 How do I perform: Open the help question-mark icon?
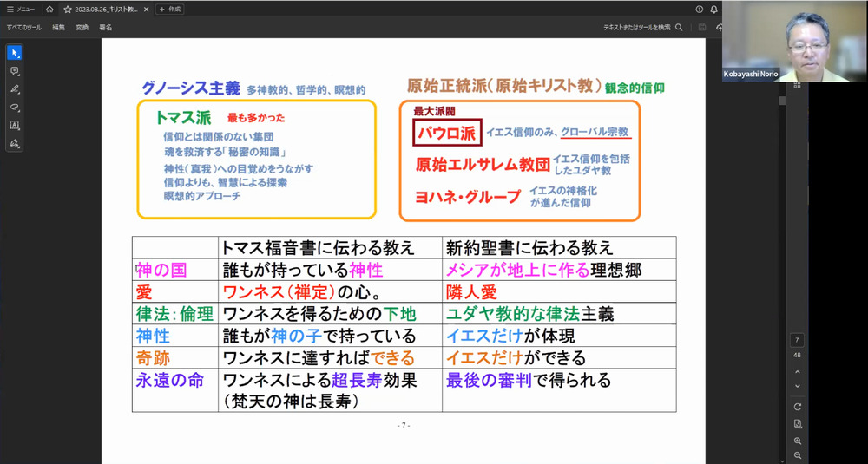tap(699, 10)
